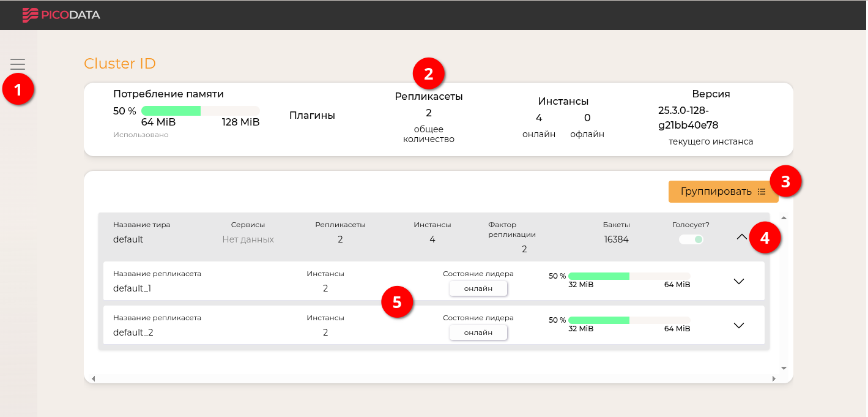868x417 pixels.
Task: Click the Picodata logo in the header
Action: tap(61, 15)
